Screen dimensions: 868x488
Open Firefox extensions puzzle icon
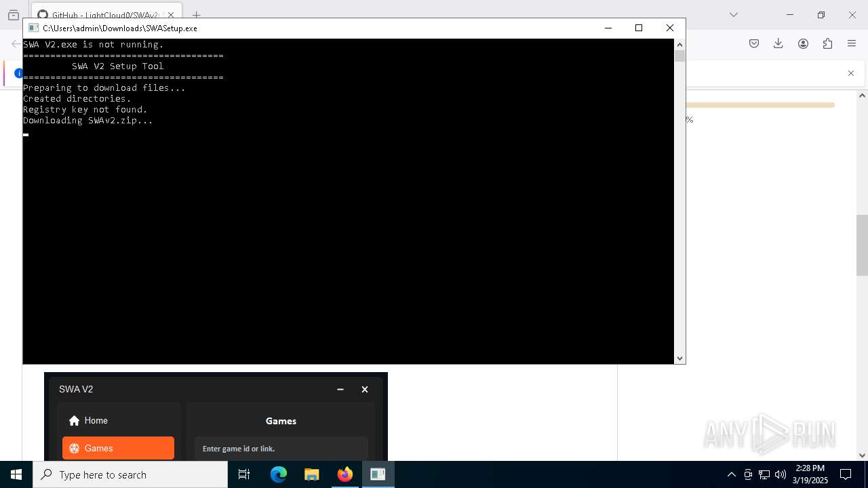point(827,43)
